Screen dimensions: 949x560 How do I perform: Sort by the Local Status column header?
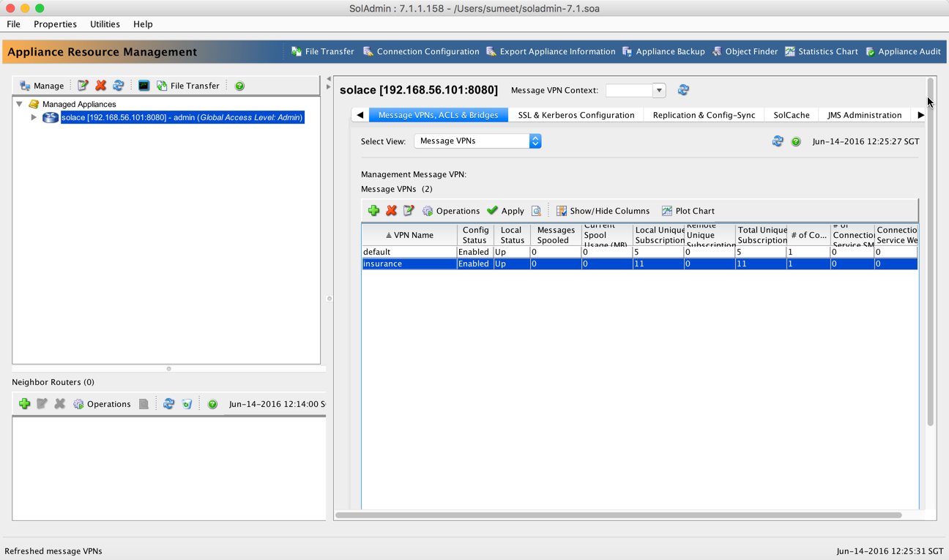(x=512, y=235)
